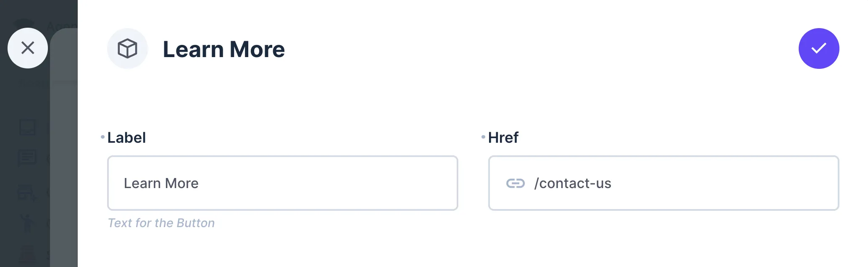The image size is (868, 267).
Task: Click the required dot beside Label
Action: coord(102,137)
